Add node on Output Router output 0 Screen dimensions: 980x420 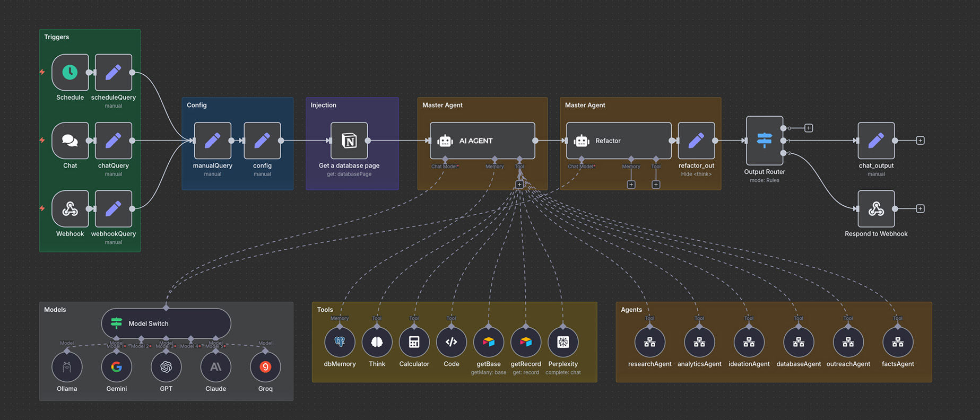click(809, 128)
